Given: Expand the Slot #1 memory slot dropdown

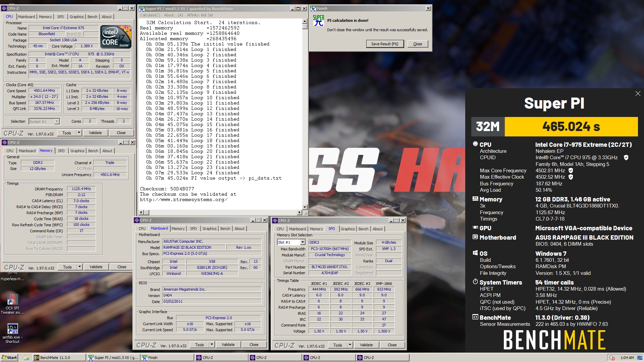Looking at the screenshot, I should coord(303,242).
